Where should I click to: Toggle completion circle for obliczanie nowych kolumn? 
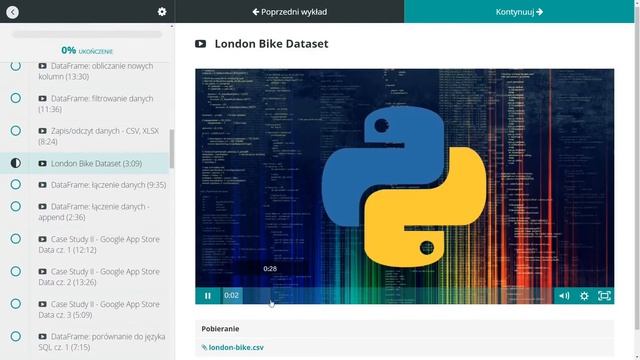tap(16, 66)
